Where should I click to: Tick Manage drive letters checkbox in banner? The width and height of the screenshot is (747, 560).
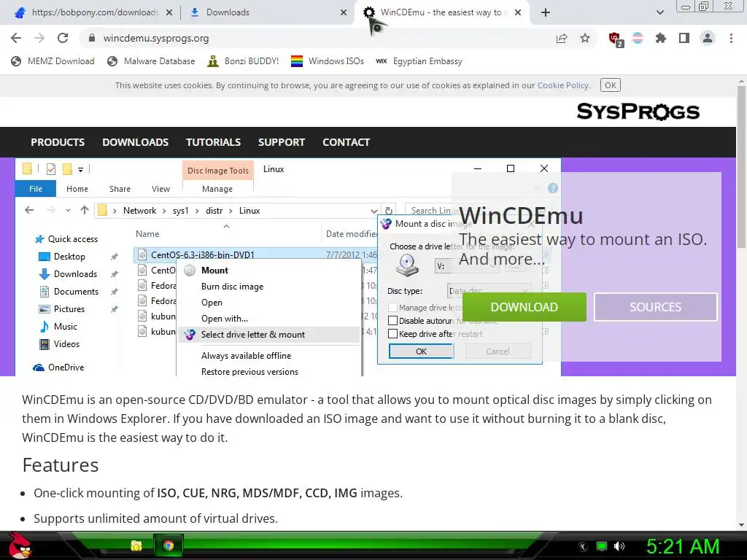point(392,308)
